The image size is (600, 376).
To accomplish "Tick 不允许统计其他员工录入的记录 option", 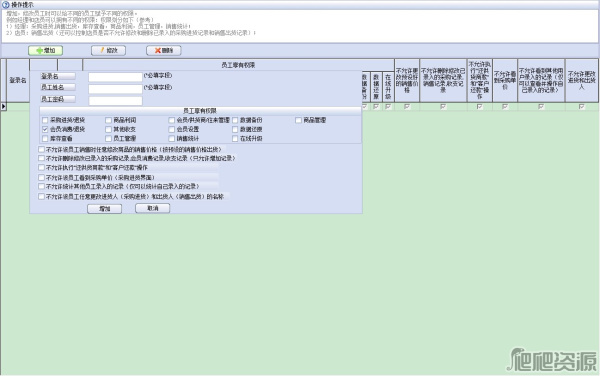I will click(41, 186).
